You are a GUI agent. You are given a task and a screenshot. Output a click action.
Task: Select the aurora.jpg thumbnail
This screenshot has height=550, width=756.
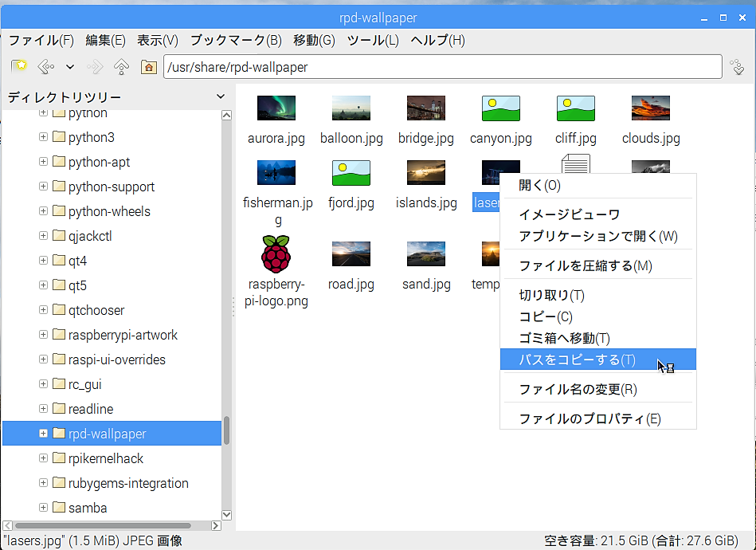[276, 108]
